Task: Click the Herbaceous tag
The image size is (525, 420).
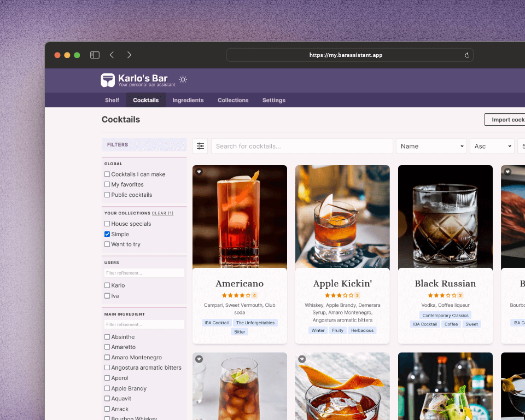Action: (x=362, y=330)
